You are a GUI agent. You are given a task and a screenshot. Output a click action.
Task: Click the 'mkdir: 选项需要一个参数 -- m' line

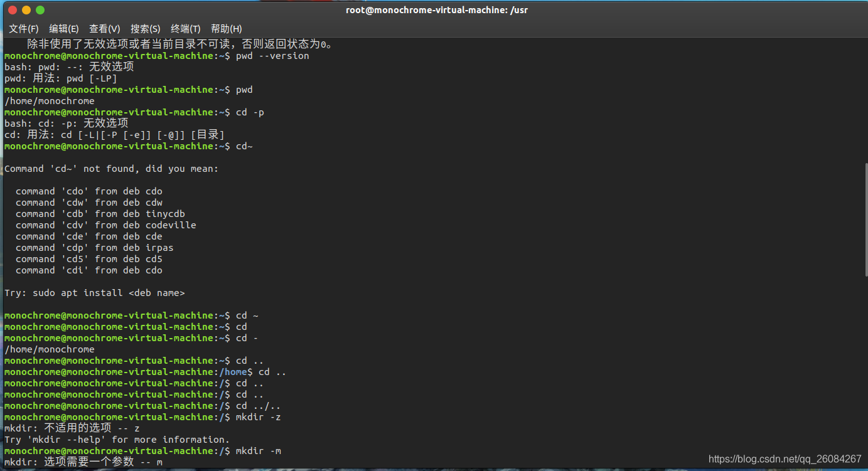pos(83,462)
